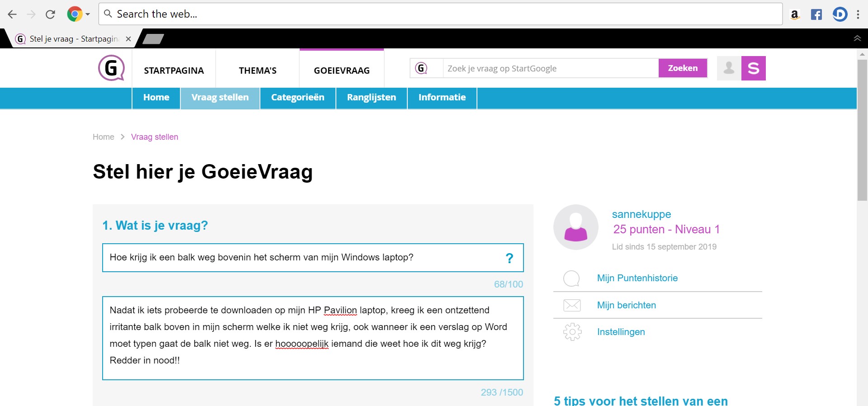The image size is (868, 406).
Task: Open the Facebook extension icon
Action: click(816, 14)
